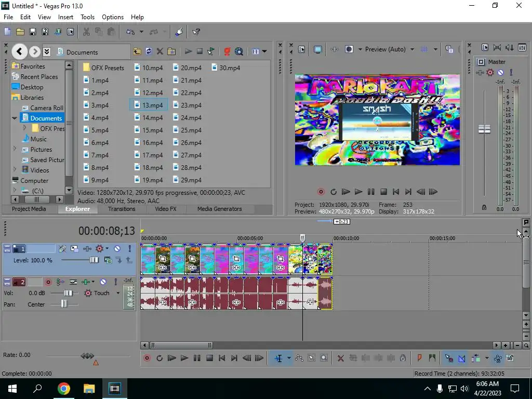532x399 pixels.
Task: Select the Zoom Edit tool magnifier
Action: point(324,358)
